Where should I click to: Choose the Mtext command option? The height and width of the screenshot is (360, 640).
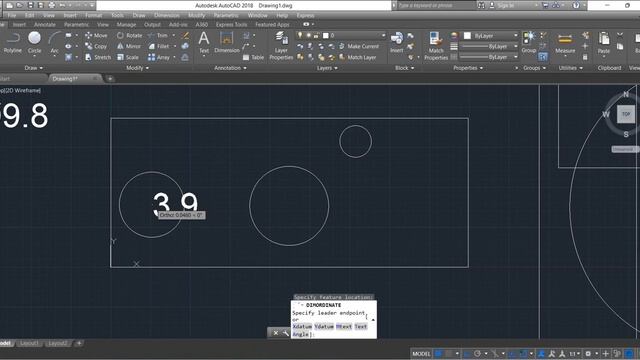344,327
